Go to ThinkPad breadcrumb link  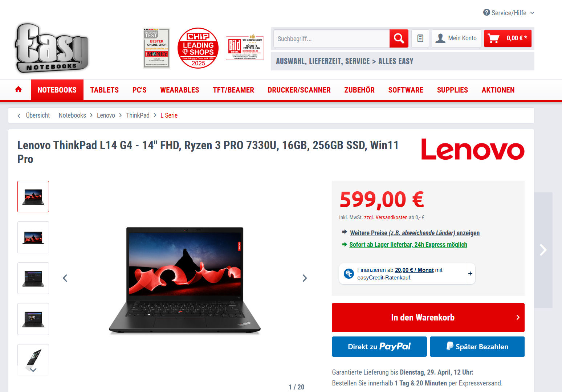(x=138, y=115)
